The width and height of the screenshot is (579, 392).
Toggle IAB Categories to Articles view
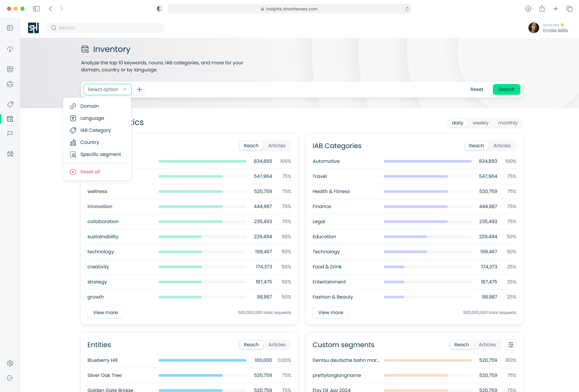tap(502, 146)
